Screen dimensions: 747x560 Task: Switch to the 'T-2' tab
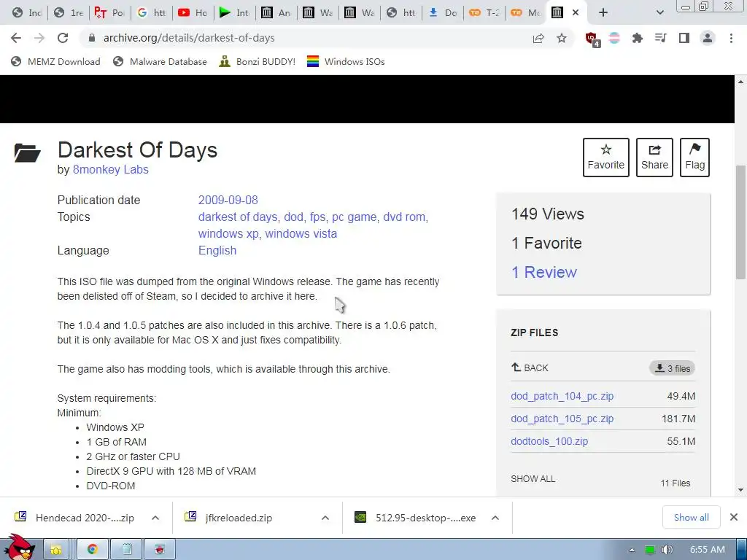484,13
